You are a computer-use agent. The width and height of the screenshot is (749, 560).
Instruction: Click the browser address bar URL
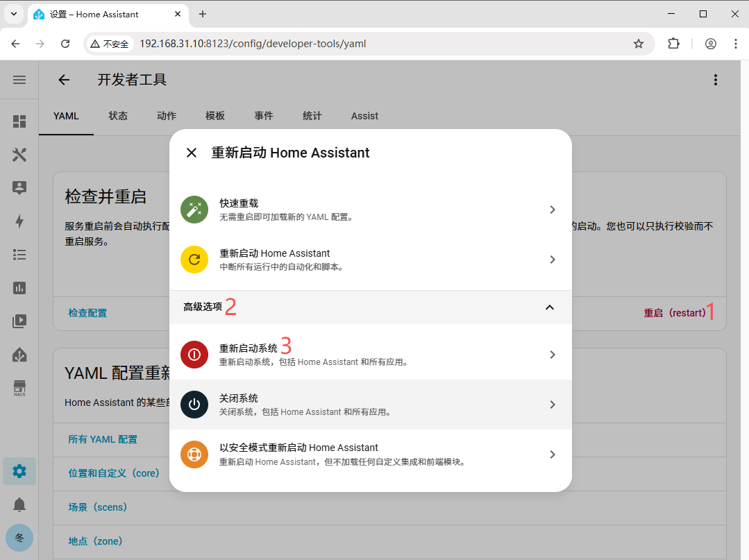point(253,44)
